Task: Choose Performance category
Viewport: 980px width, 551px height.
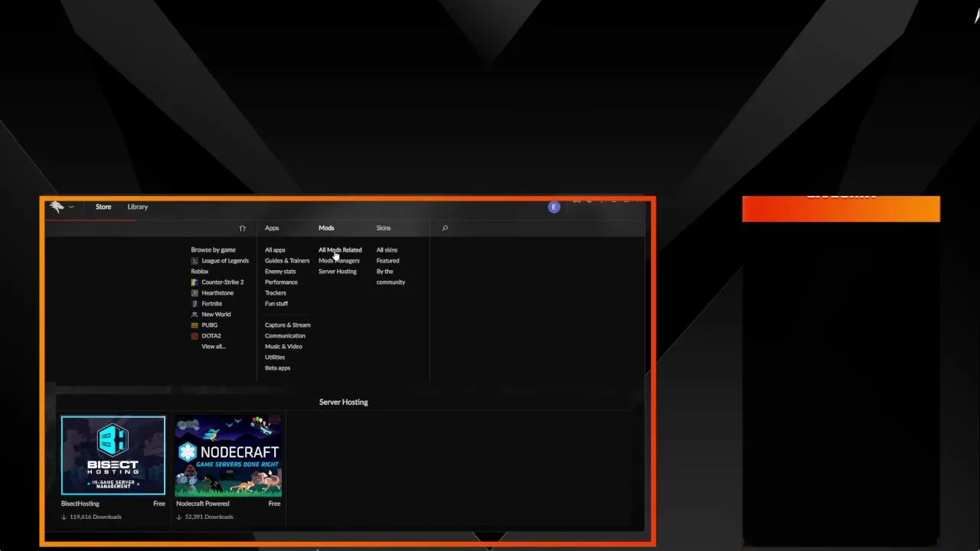Action: (x=281, y=282)
